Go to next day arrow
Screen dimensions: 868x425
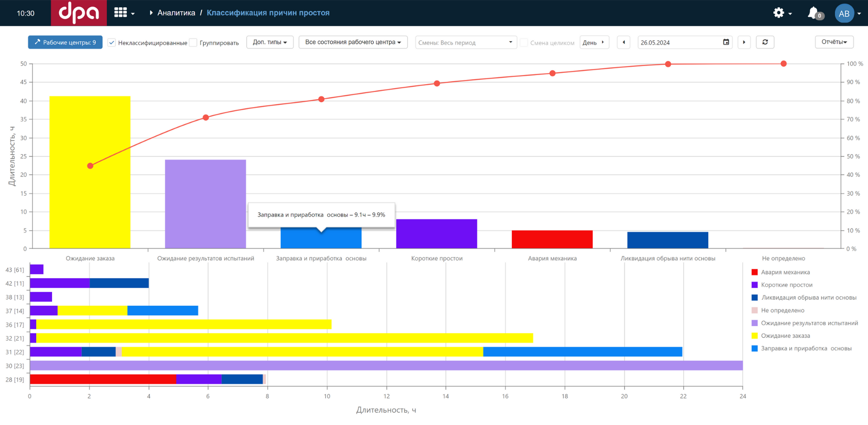(744, 42)
